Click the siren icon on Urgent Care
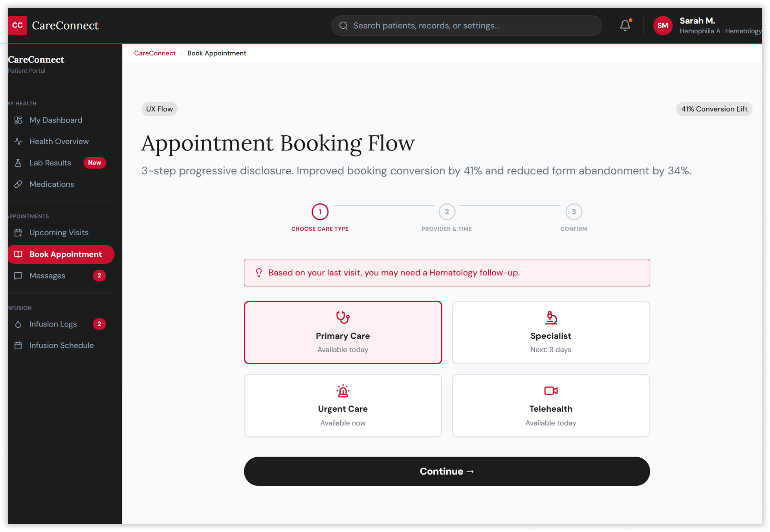Screen dimensions: 770x532 tap(343, 391)
